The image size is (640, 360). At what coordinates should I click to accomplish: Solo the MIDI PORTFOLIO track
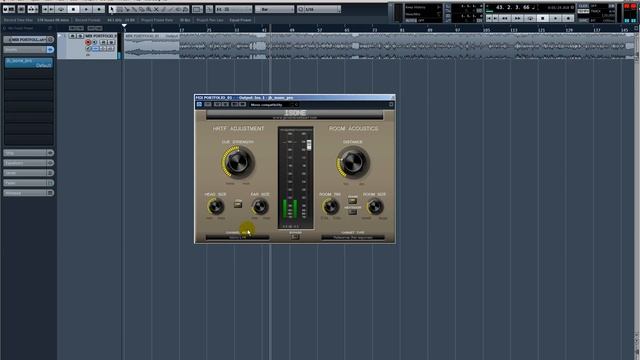80,36
